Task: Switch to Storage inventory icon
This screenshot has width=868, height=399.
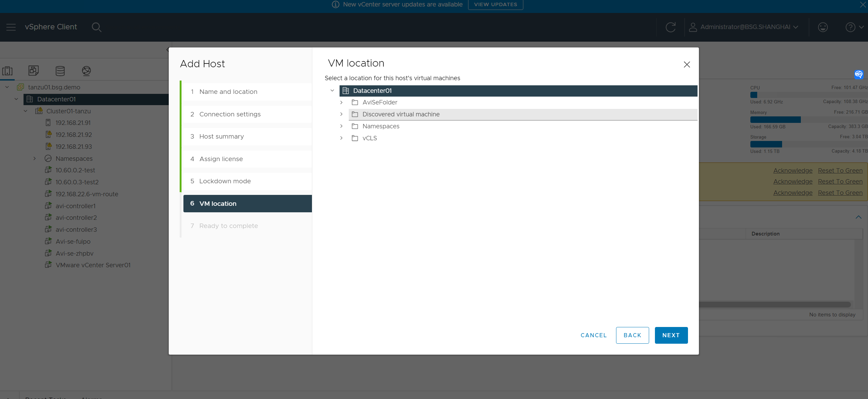Action: (x=60, y=71)
